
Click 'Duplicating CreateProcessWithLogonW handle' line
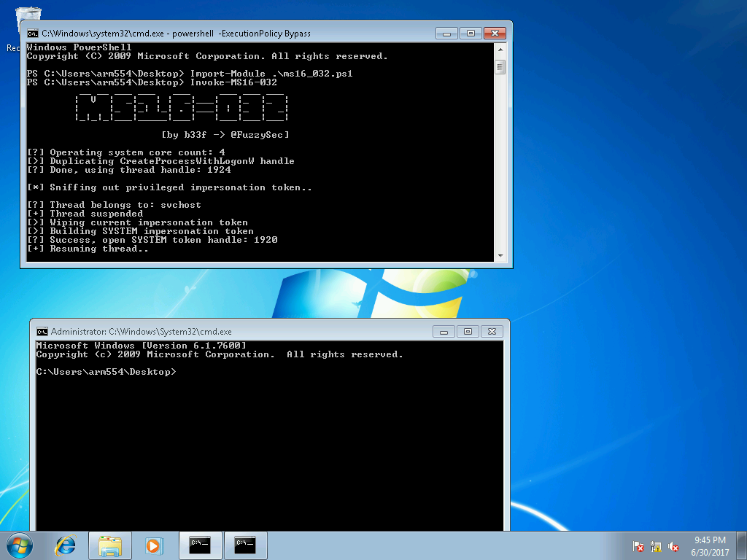(161, 161)
